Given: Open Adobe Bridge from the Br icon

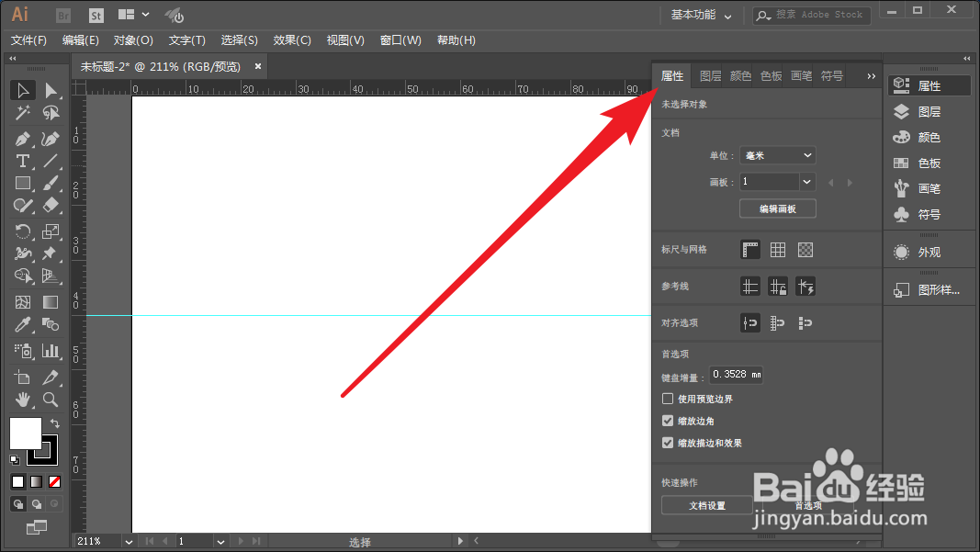Looking at the screenshot, I should click(63, 16).
